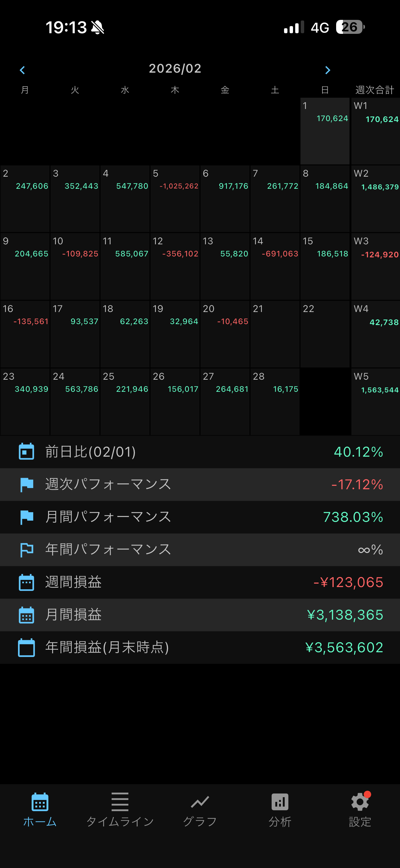Screen dimensions: 400x868
Task: Select February 24 cell showing 563,786
Action: point(75,401)
